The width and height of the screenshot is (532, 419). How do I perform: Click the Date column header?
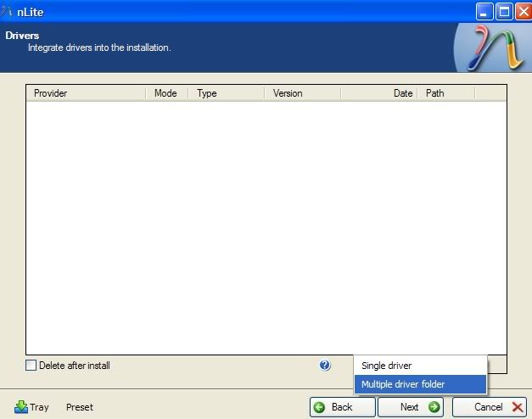(379, 93)
